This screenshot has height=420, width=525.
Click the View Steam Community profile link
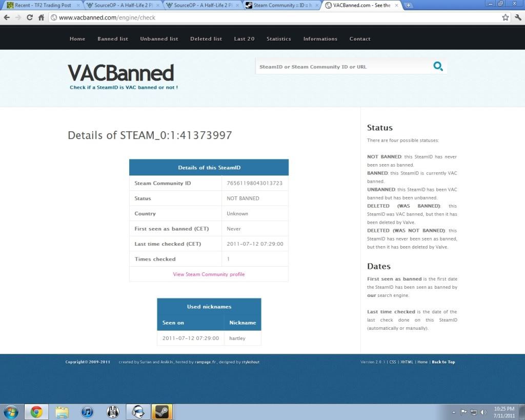click(x=209, y=274)
